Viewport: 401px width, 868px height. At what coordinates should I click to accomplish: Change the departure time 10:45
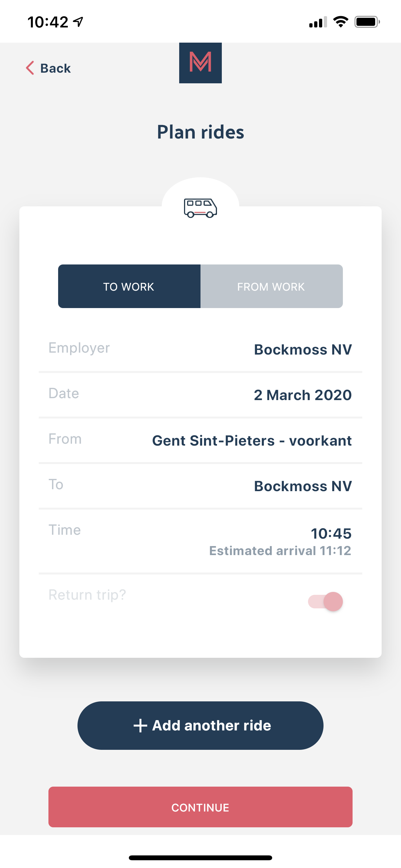(200, 541)
